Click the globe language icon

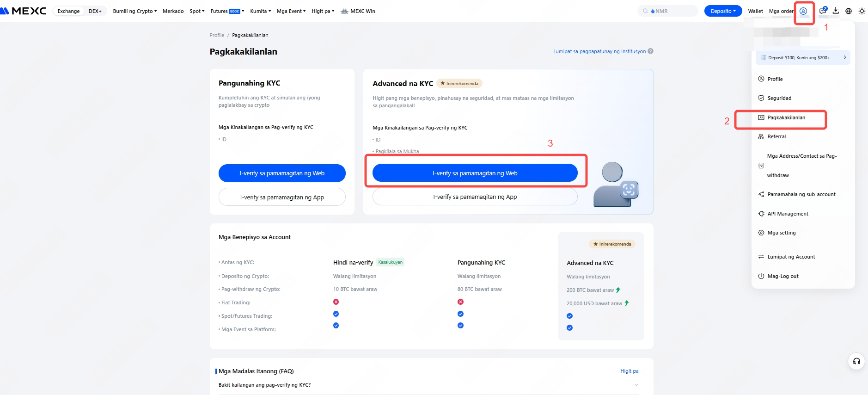pos(849,11)
